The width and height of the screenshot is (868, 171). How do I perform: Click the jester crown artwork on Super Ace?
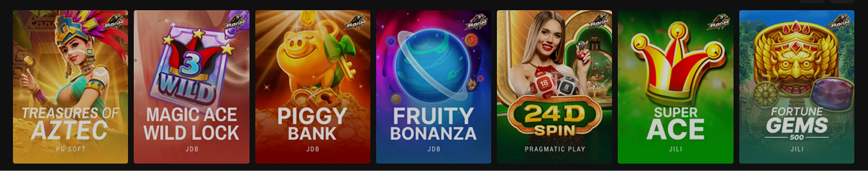pyautogui.click(x=678, y=65)
